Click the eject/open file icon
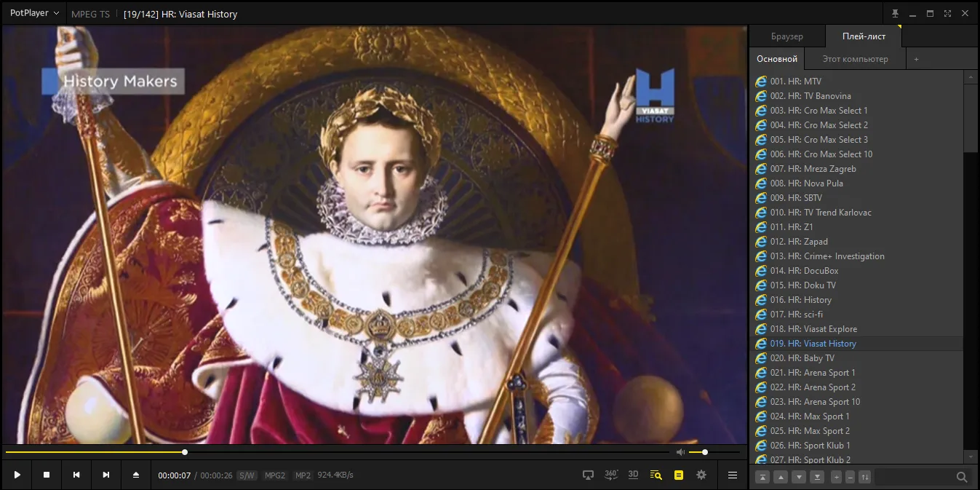The width and height of the screenshot is (980, 490). coord(135,475)
